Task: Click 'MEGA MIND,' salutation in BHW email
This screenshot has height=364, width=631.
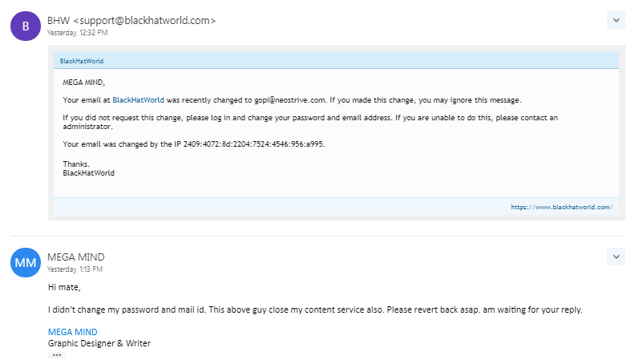Action: [x=83, y=83]
